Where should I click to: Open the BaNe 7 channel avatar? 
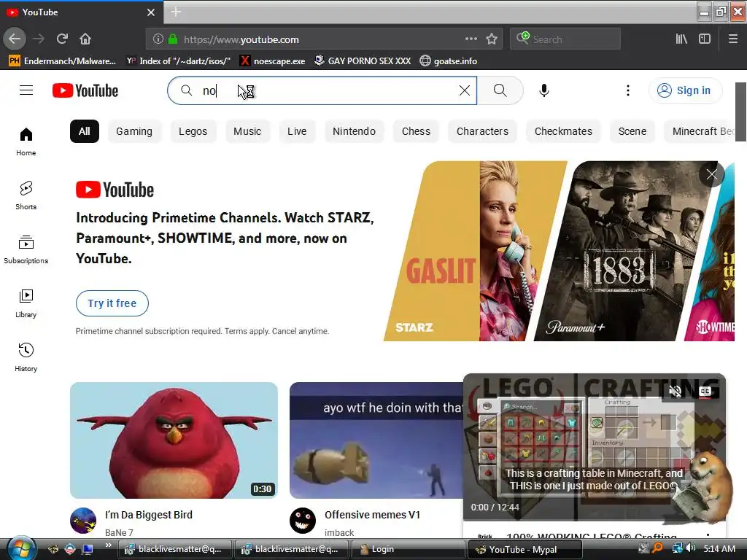(x=83, y=521)
